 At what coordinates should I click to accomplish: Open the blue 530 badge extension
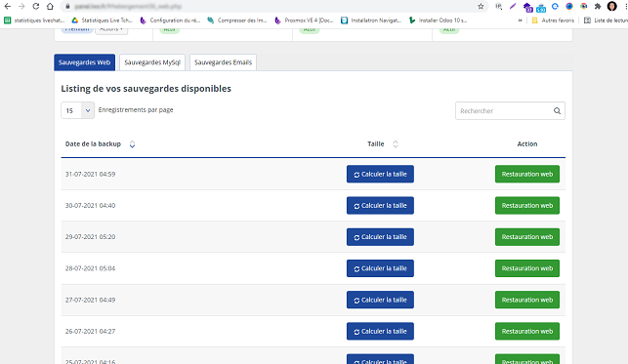[541, 7]
